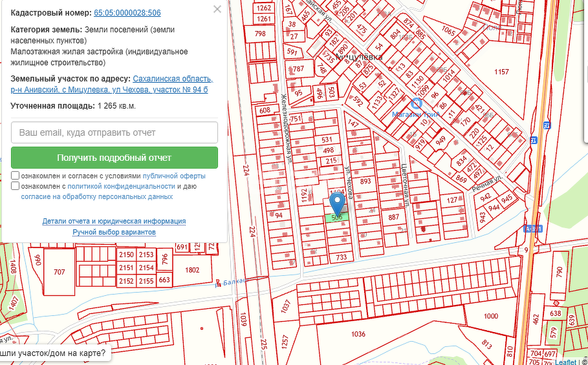Tick the privacy policy agreement checkbox
The width and height of the screenshot is (588, 365).
click(16, 186)
